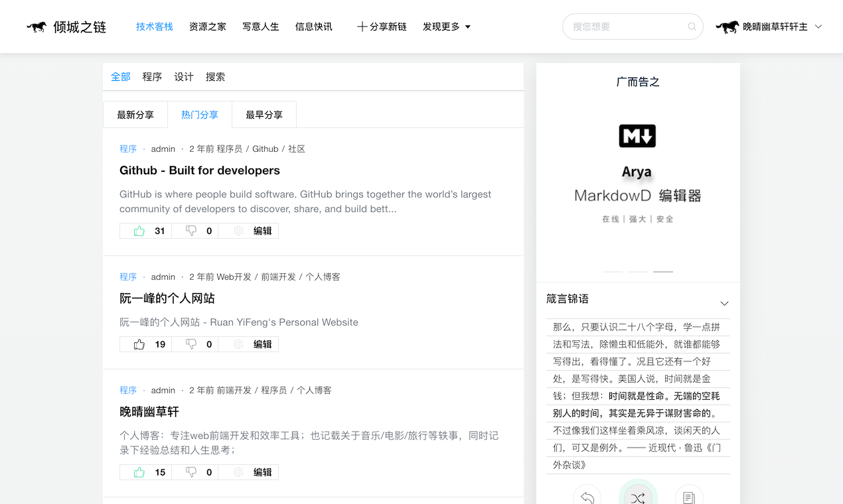Image resolution: width=843 pixels, height=504 pixels.
Task: Click the 倾城之链 horse logo icon
Action: pyautogui.click(x=37, y=27)
